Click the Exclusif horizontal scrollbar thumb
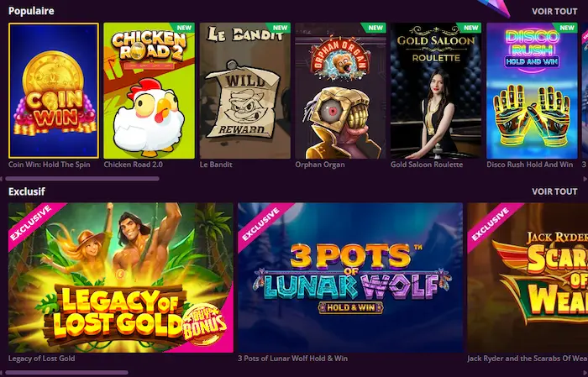Image resolution: width=588 pixels, height=377 pixels. pos(66,373)
